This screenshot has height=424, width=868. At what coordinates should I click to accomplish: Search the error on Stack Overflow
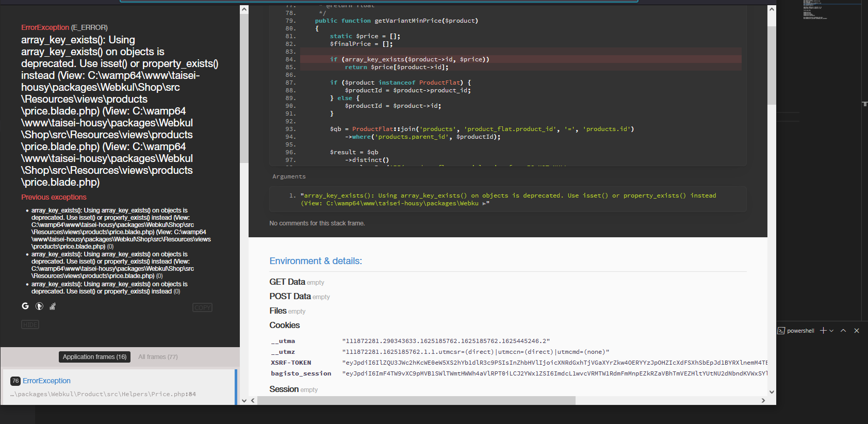pyautogui.click(x=53, y=306)
